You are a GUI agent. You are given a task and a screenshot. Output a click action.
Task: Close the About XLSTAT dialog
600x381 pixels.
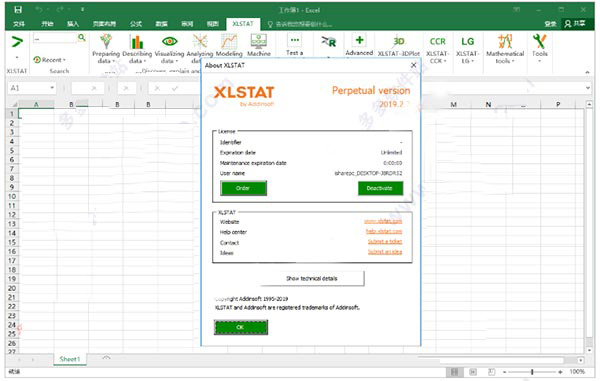tap(413, 65)
